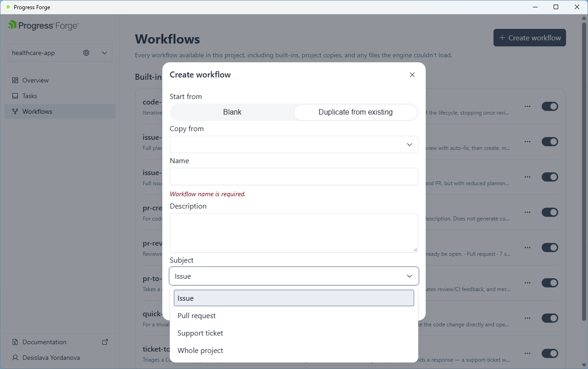Open more options for the code- workflow row
This screenshot has width=588, height=369.
coord(527,106)
